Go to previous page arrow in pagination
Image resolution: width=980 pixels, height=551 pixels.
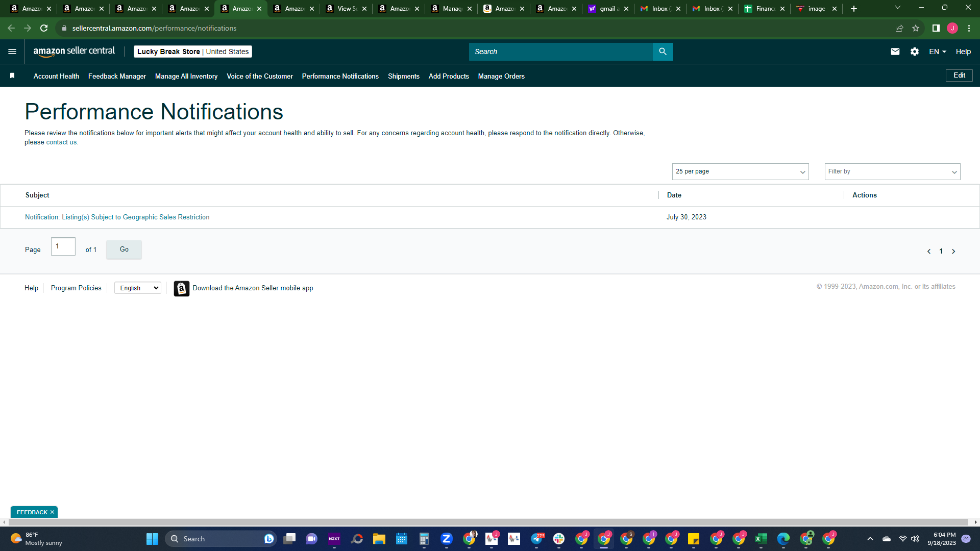pos(929,252)
